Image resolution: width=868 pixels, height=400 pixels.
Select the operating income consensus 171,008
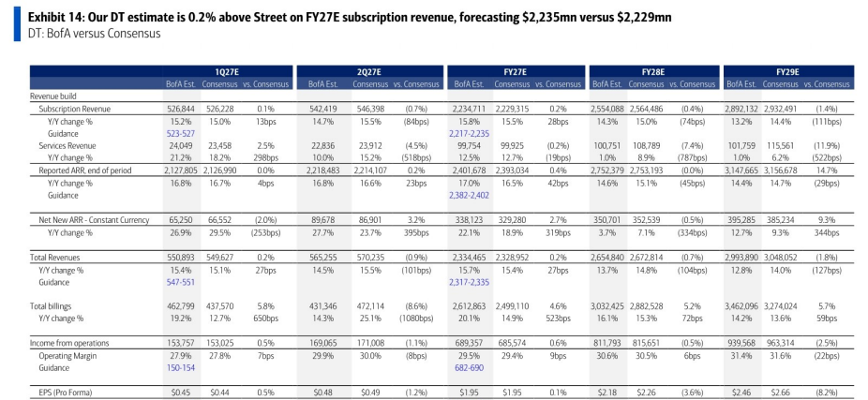tap(369, 343)
